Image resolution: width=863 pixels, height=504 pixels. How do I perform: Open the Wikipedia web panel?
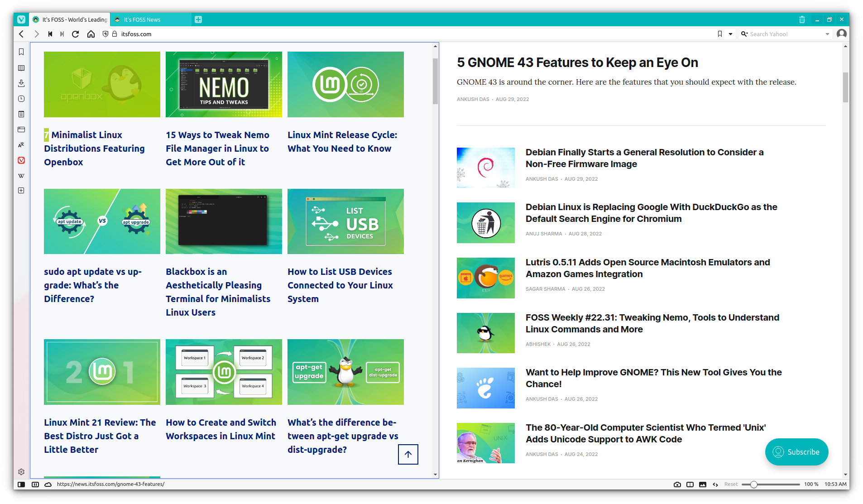click(x=21, y=176)
